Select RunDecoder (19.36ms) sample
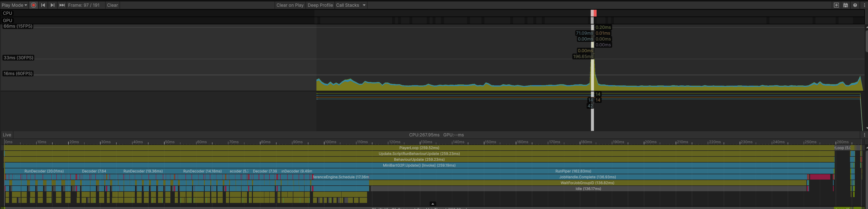Viewport: 868px width, 209px height. point(143,171)
